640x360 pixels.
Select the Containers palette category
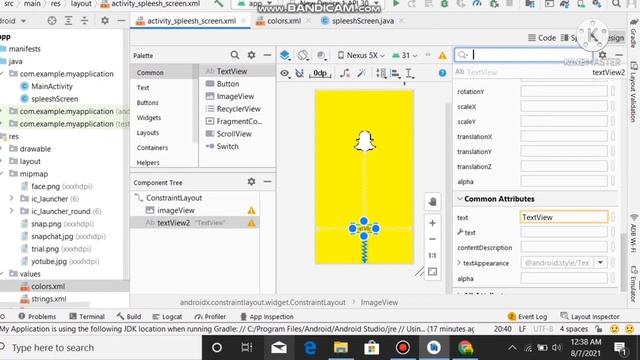[x=152, y=148]
